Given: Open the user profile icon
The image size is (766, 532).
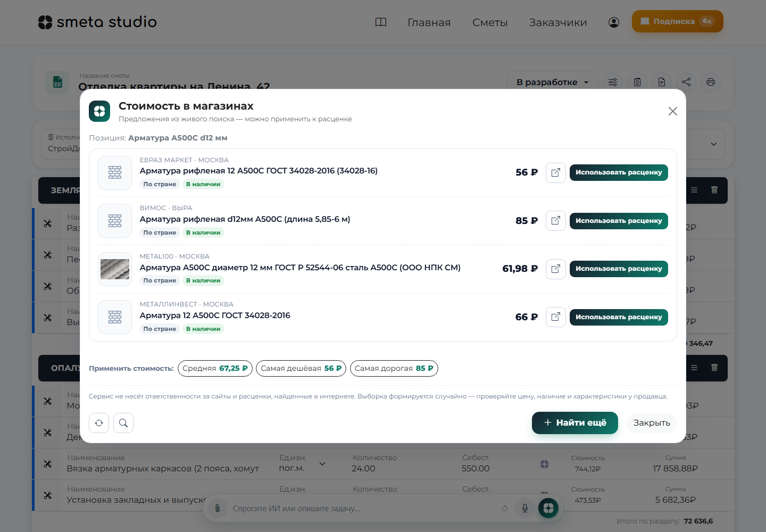Looking at the screenshot, I should [614, 22].
